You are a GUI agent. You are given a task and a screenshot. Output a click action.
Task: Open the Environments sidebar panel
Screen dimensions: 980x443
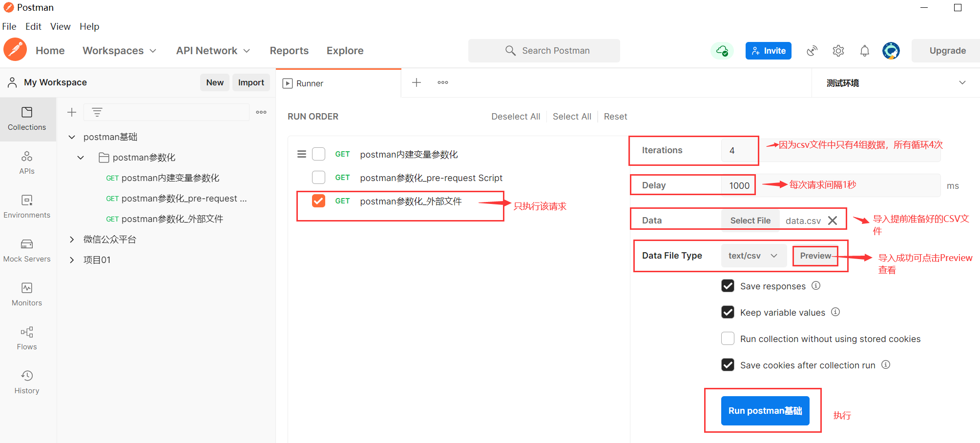27,207
